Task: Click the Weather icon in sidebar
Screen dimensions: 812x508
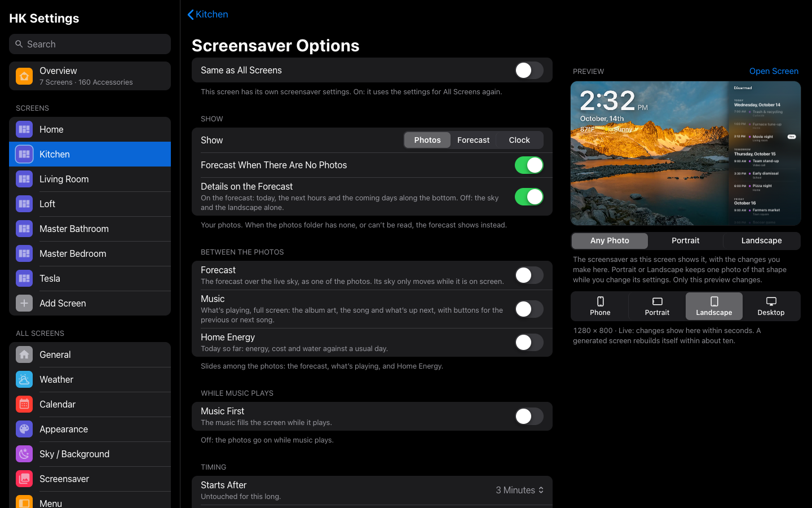Action: pyautogui.click(x=24, y=379)
